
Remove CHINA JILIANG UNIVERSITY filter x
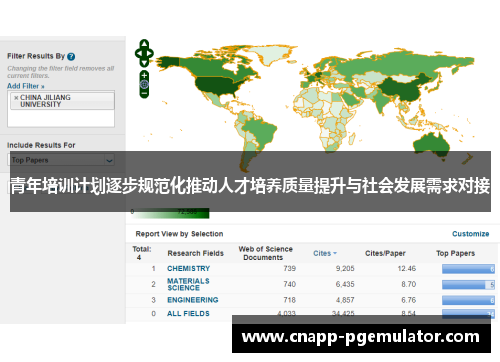pos(16,98)
